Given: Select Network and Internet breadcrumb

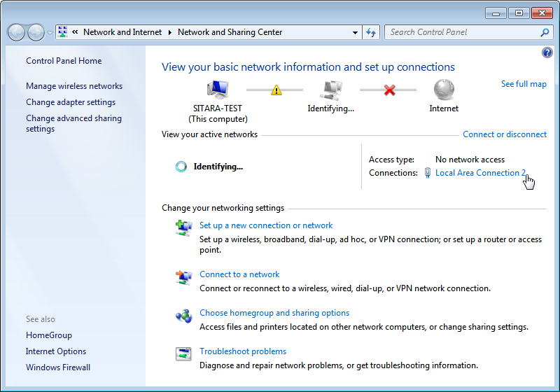Looking at the screenshot, I should [x=122, y=32].
